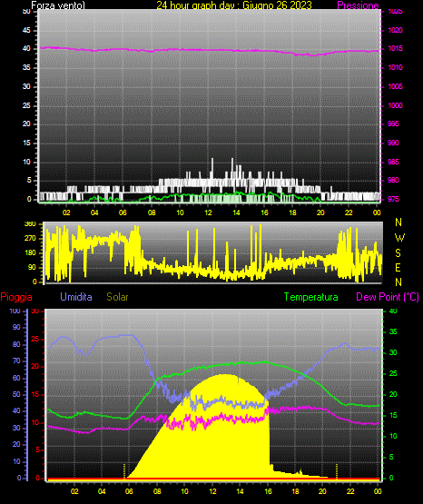Select the 24 hour graph day title
The width and height of the screenshot is (423, 504).
234,5
